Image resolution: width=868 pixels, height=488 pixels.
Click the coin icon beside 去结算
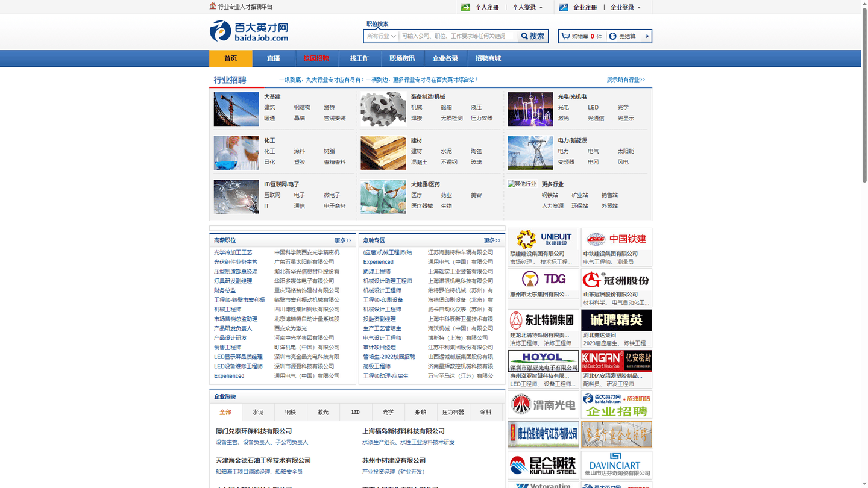612,36
